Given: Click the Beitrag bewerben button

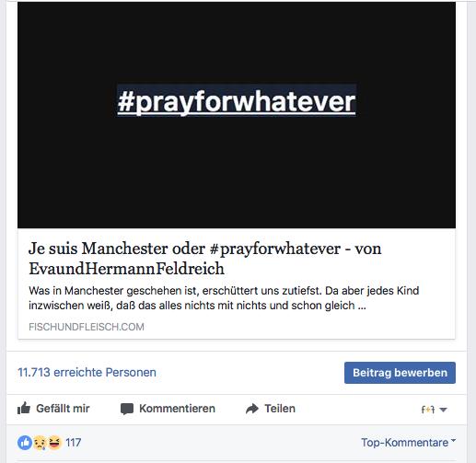Looking at the screenshot, I should click(x=400, y=373).
